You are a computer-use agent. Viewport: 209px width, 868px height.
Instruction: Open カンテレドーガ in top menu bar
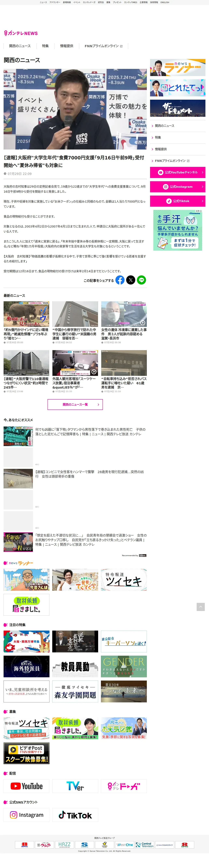click(89, 2)
